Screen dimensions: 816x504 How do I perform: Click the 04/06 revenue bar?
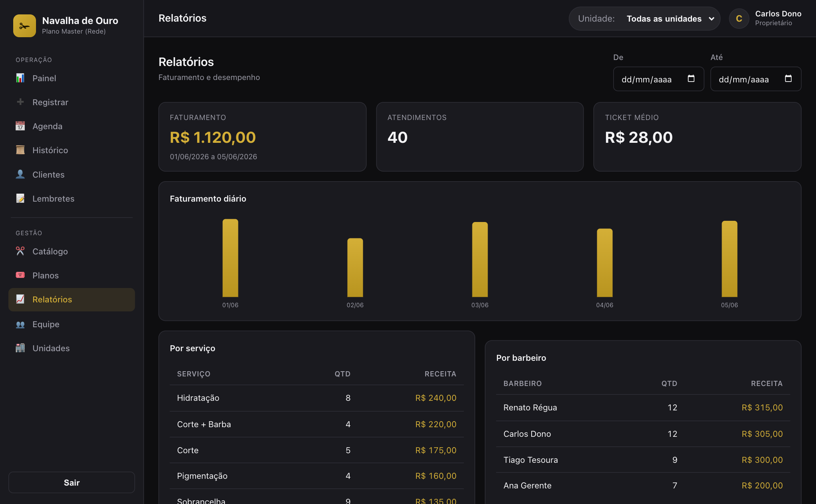pyautogui.click(x=605, y=262)
